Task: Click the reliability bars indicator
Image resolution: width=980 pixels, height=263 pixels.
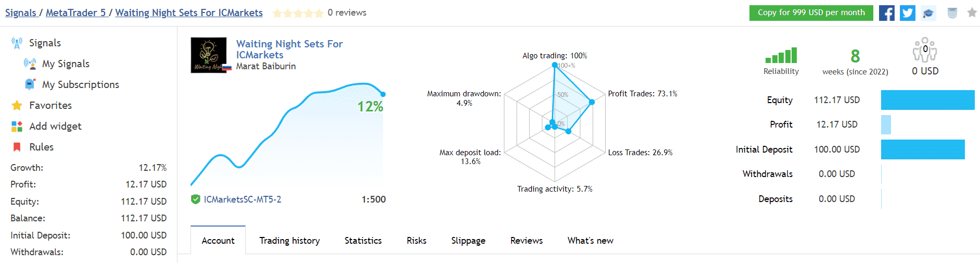Action: (781, 55)
